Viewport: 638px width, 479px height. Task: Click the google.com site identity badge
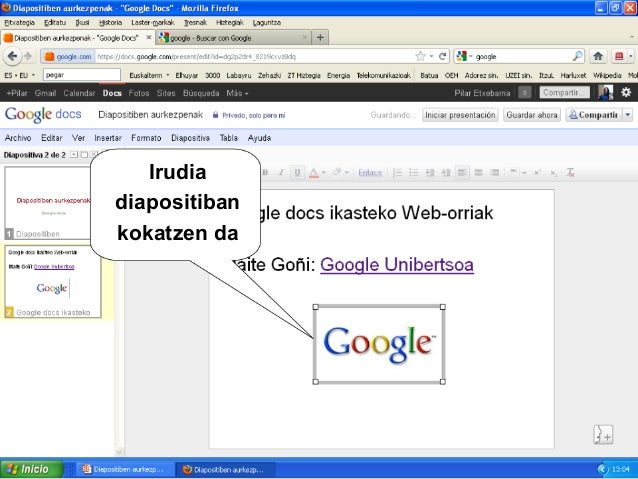coord(68,57)
